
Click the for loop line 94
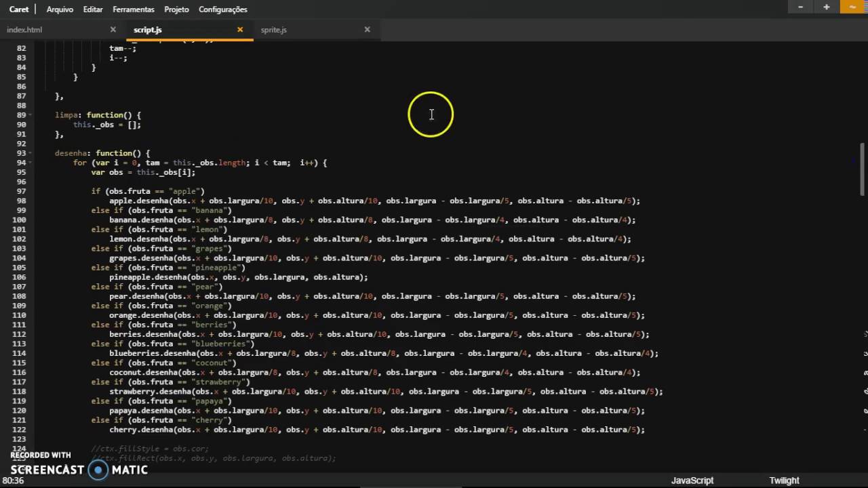pyautogui.click(x=200, y=163)
